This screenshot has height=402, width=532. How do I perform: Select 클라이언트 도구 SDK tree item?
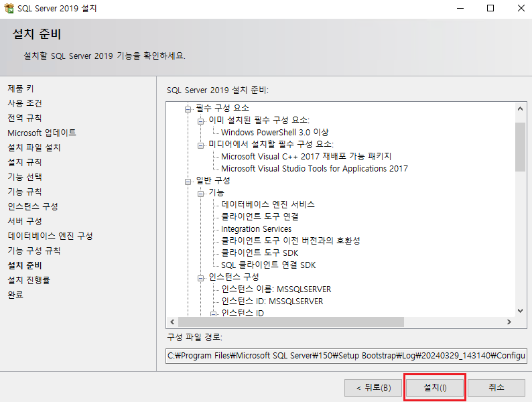259,253
